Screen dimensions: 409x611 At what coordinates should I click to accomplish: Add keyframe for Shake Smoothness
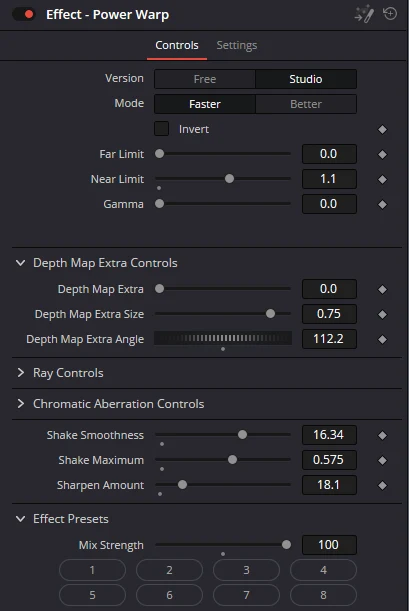[383, 435]
